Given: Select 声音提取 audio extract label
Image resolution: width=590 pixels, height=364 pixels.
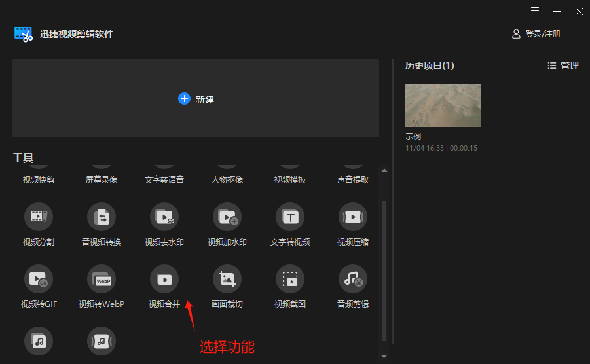Looking at the screenshot, I should [352, 180].
